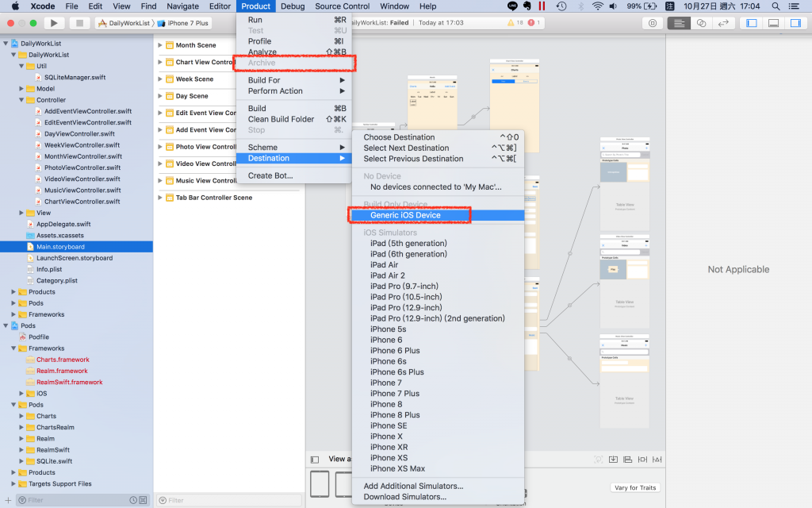
Task: Expand Tab Bar Controller Scene
Action: (160, 198)
